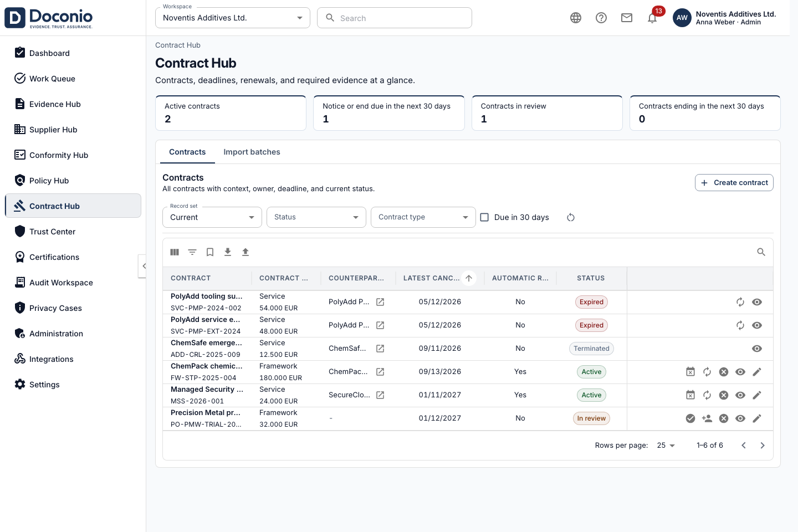
Task: Open Trust Center in the sidebar
Action: click(73, 232)
